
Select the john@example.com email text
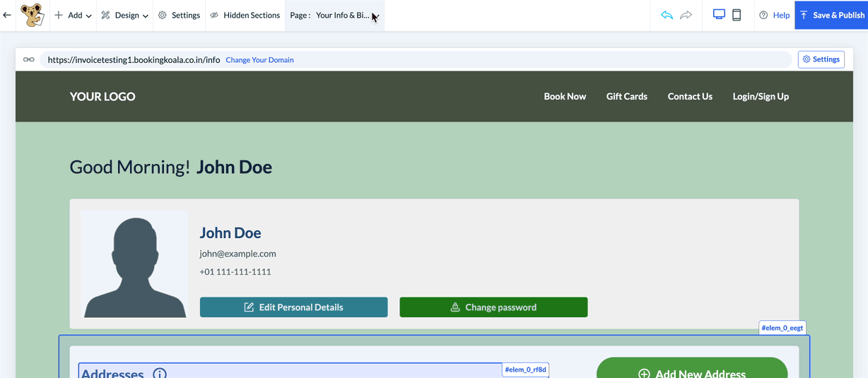click(237, 254)
